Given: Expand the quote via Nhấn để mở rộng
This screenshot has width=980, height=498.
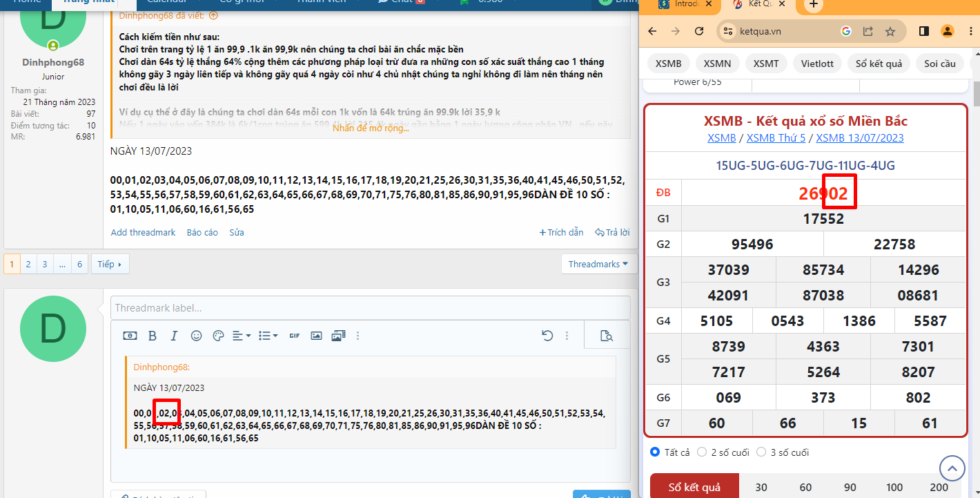Looking at the screenshot, I should pyautogui.click(x=371, y=128).
